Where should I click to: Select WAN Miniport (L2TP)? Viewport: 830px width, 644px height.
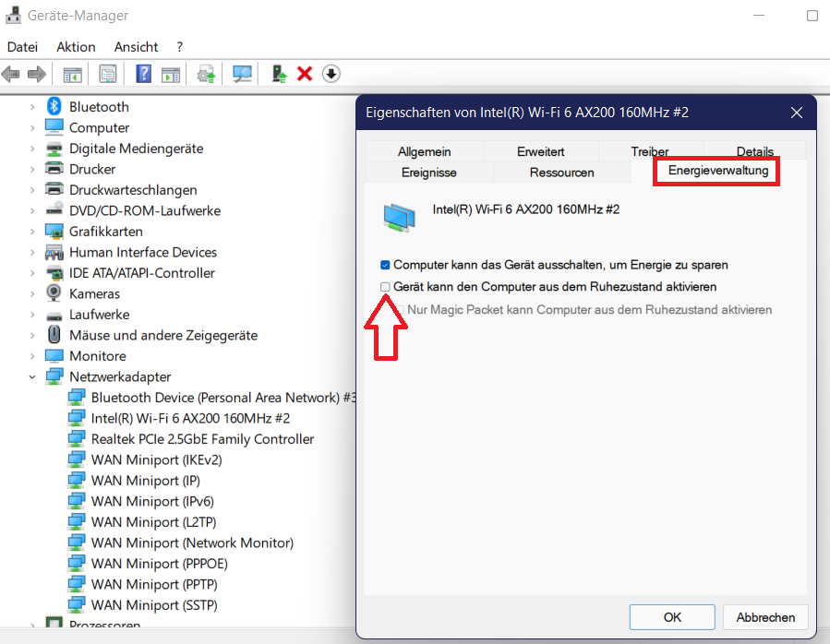[153, 522]
